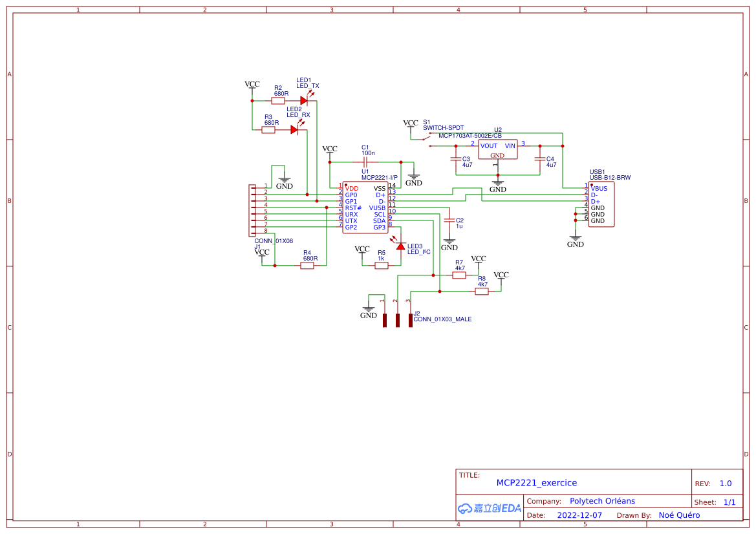Screen dimensions: 756x534
Task: Select the LED2 LED_RX diode symbol
Action: click(295, 129)
